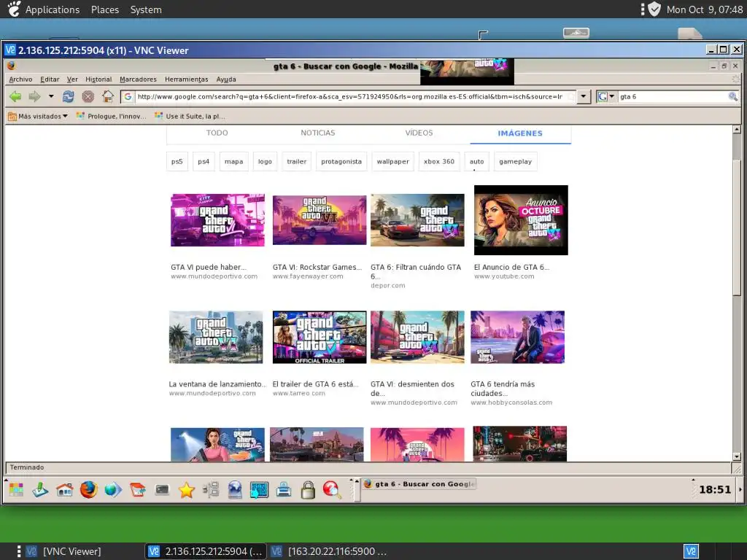Switch to 163.20.22.116:5900 VNC taskbar window

(329, 551)
